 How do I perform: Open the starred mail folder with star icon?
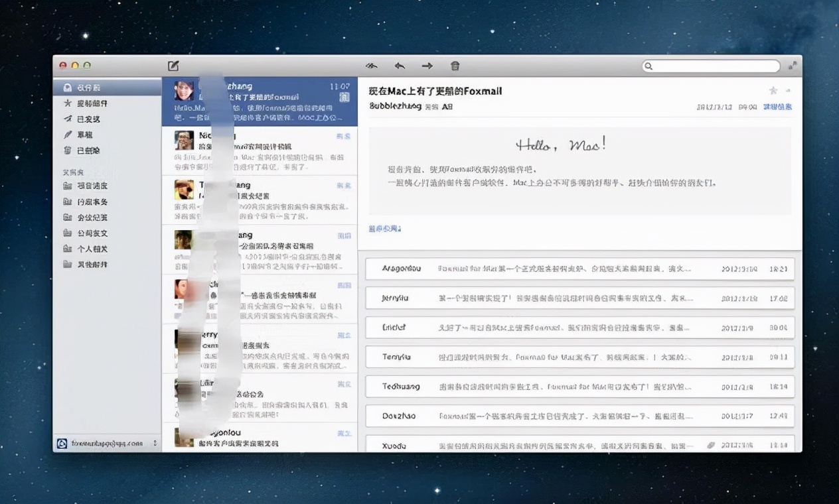pyautogui.click(x=107, y=103)
